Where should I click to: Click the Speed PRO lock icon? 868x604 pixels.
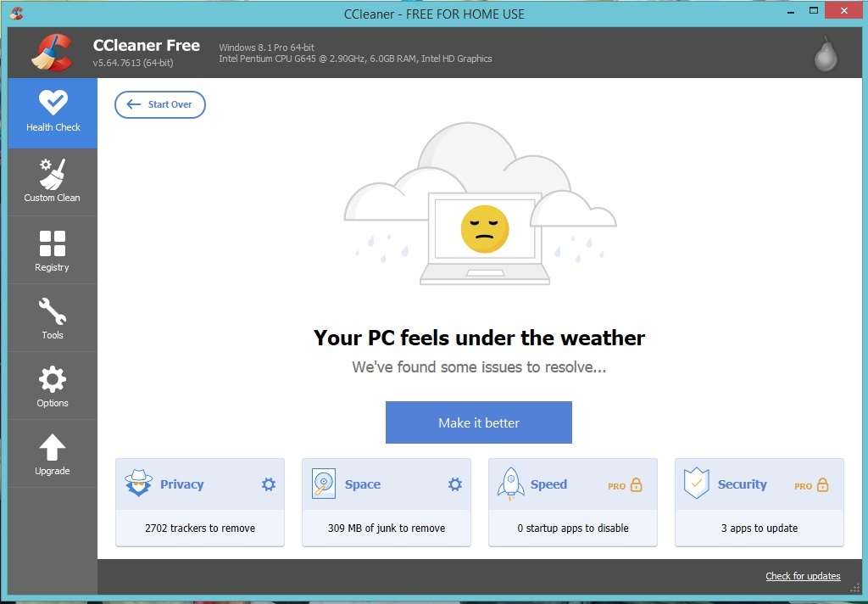click(x=637, y=485)
